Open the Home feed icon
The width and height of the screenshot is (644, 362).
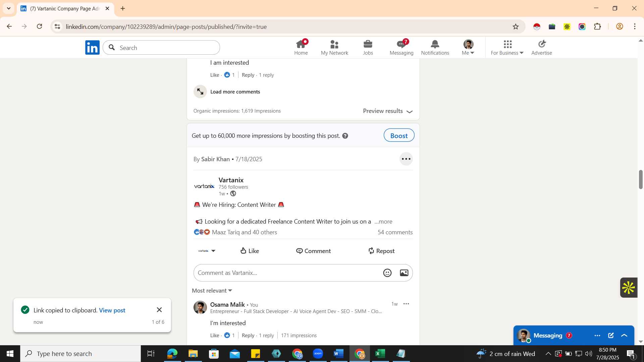click(301, 48)
